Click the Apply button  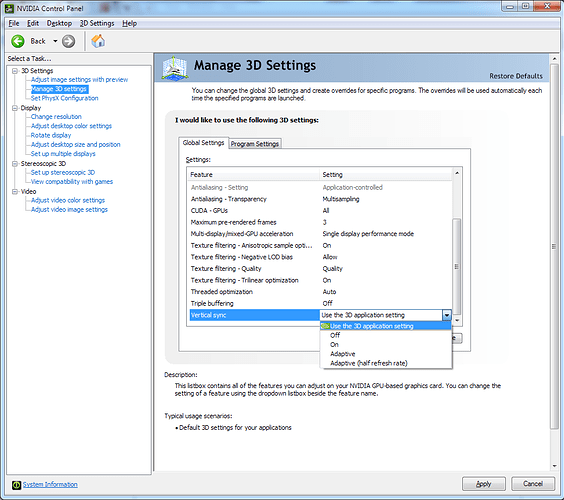[483, 484]
